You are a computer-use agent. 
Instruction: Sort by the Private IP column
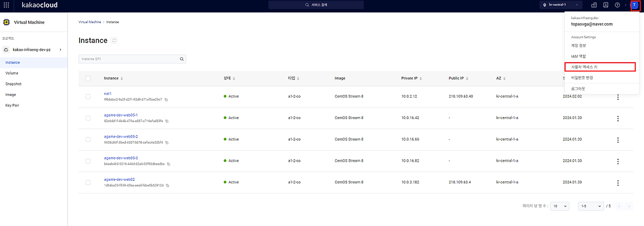pyautogui.click(x=422, y=79)
